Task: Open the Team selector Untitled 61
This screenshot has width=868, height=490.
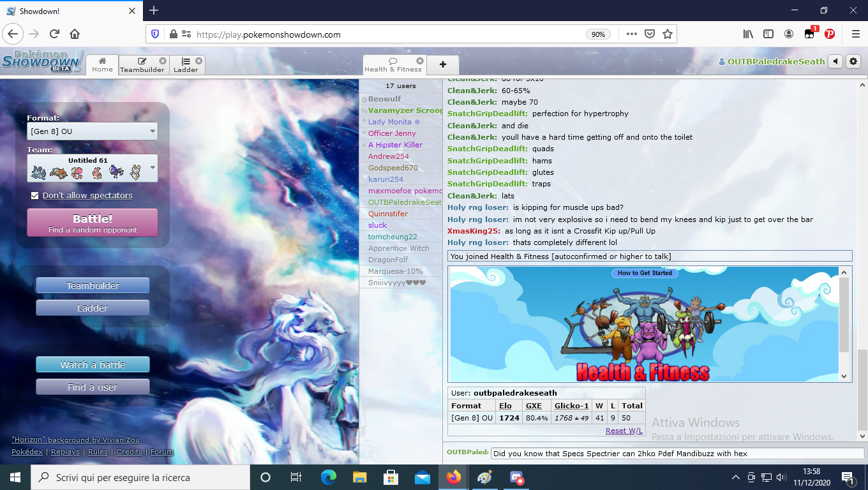Action: pos(93,168)
